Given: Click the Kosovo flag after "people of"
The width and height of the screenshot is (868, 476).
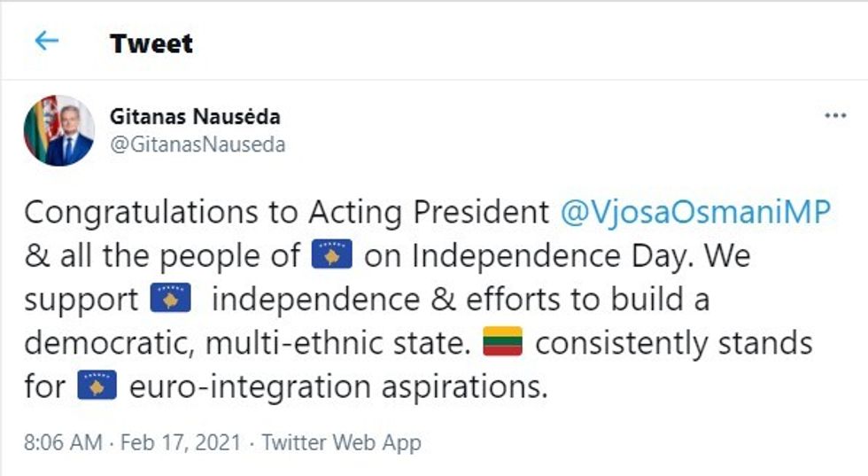Looking at the screenshot, I should click(x=333, y=256).
